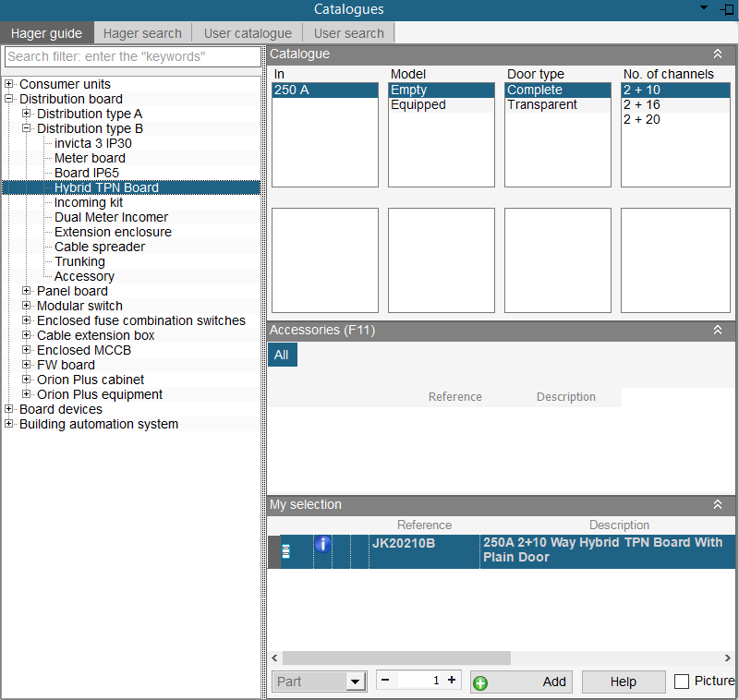739x700 pixels.
Task: Collapse the Catalogue panel with its chevron
Action: point(718,54)
